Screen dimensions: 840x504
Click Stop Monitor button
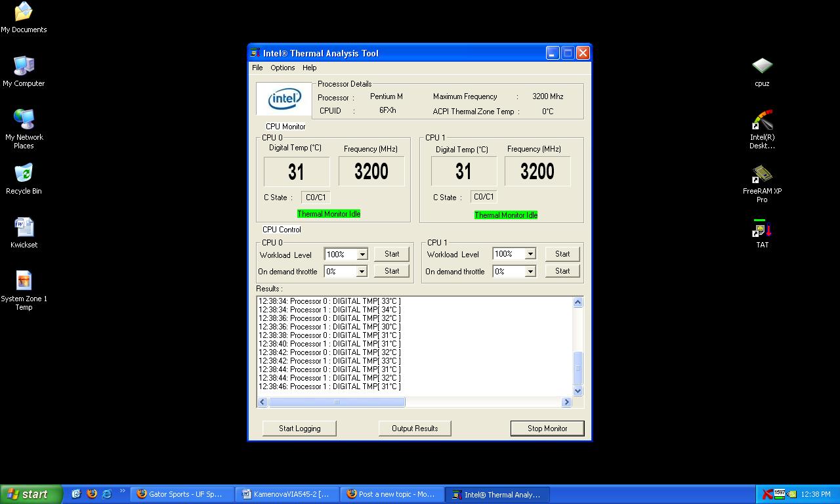pyautogui.click(x=547, y=429)
